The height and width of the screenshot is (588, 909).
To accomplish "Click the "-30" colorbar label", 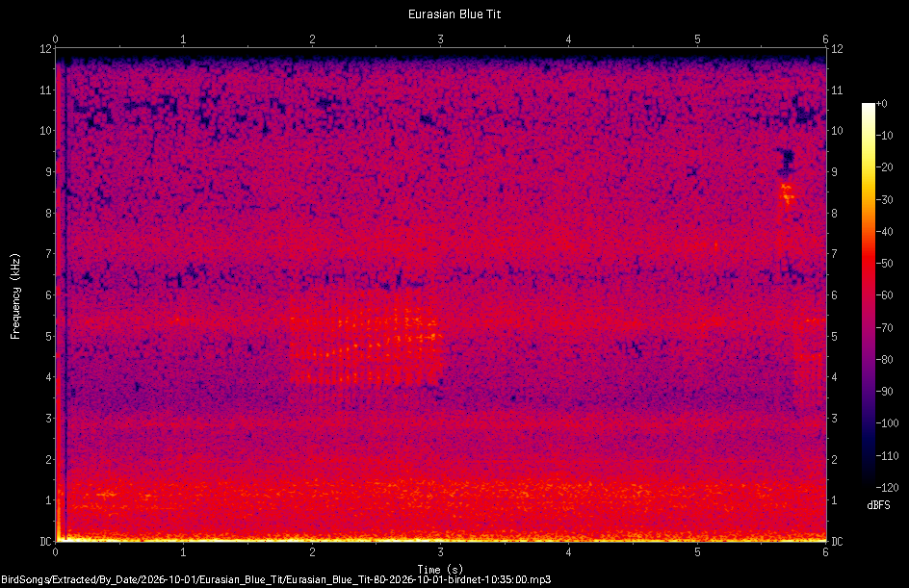I will pyautogui.click(x=885, y=200).
